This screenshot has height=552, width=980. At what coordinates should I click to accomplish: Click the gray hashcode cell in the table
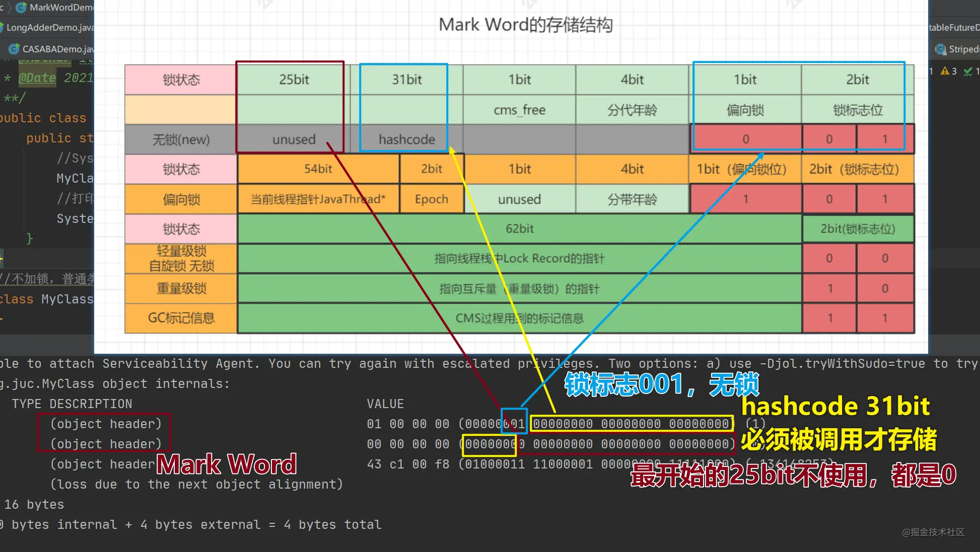(x=406, y=139)
